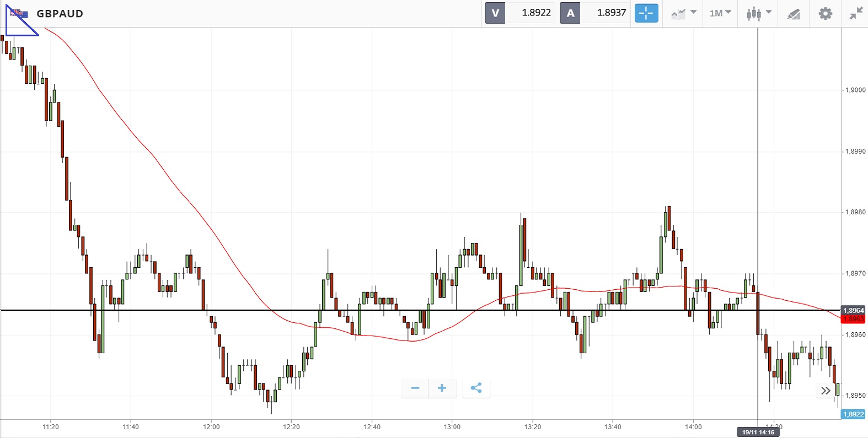Click the 1,8950 price axis label

coord(855,396)
